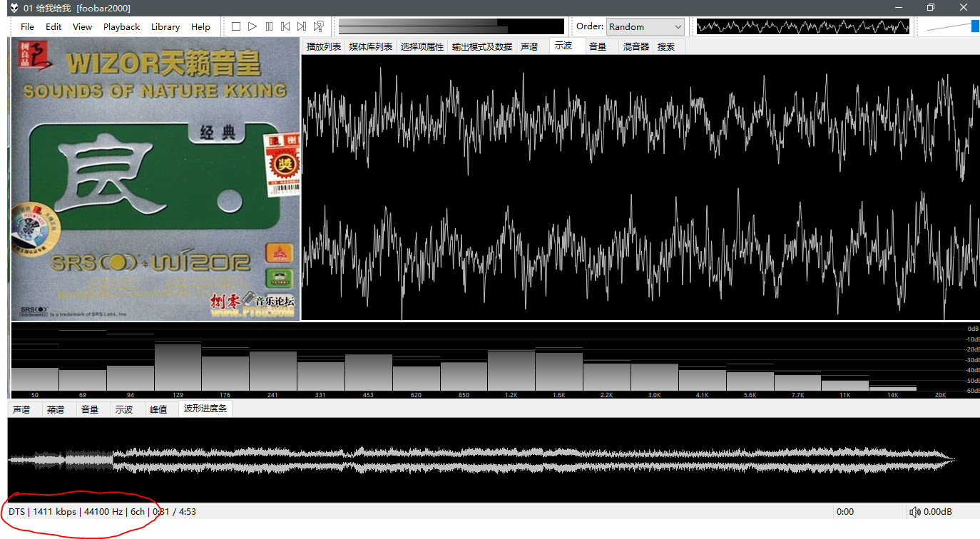Select the 混音器 tab
The height and width of the screenshot is (539, 980).
coord(636,46)
